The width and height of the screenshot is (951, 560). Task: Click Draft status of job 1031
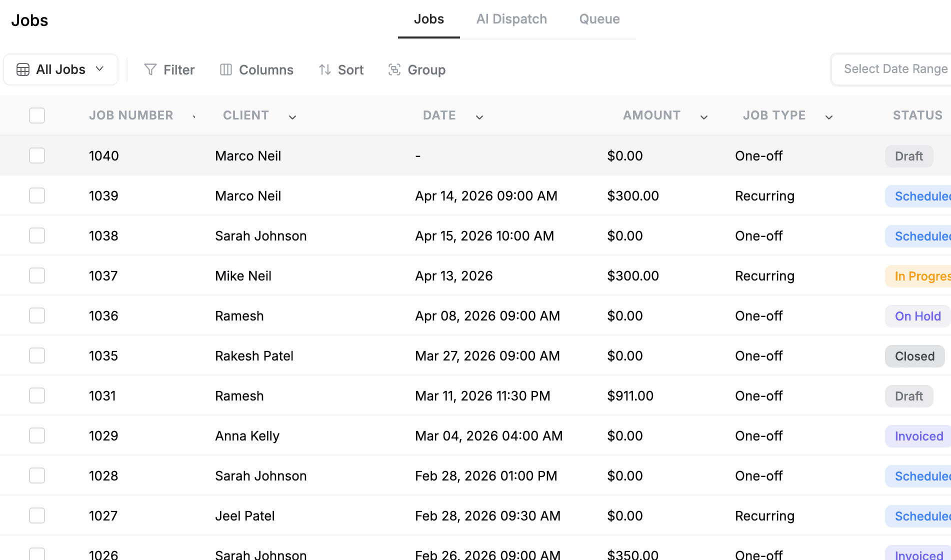pyautogui.click(x=909, y=396)
